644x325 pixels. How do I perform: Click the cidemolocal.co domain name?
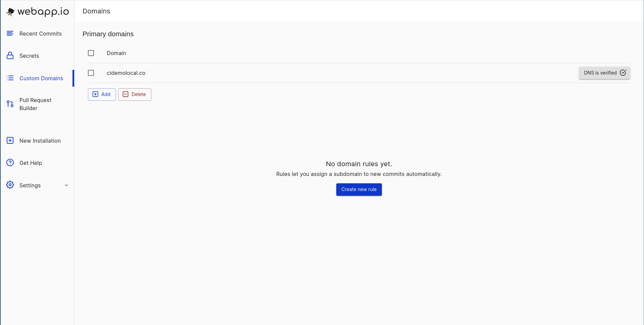click(x=126, y=73)
